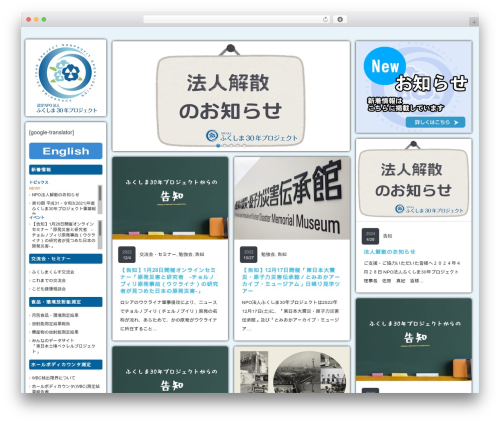Open NPO法人解散のお知らせ topic link

[x=55, y=195]
